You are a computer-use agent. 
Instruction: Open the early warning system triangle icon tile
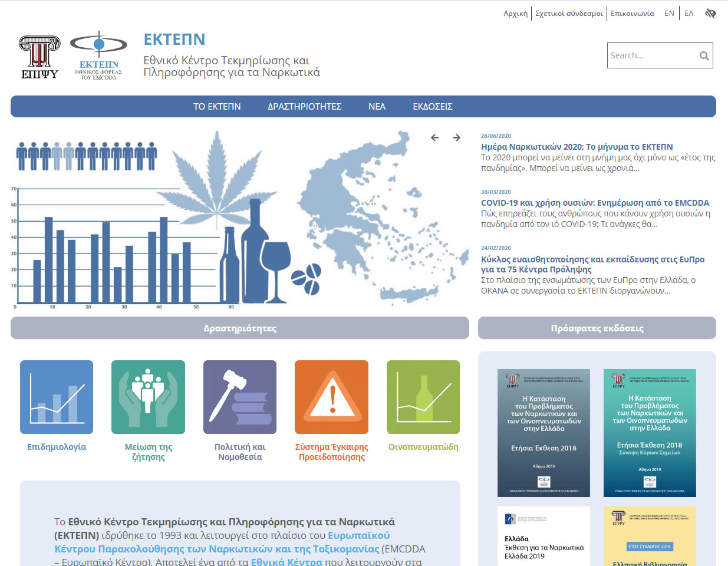331,397
